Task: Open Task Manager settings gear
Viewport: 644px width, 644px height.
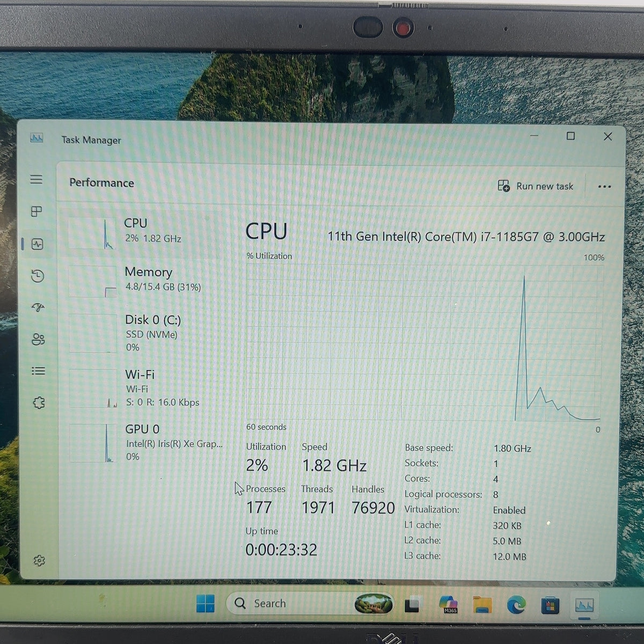Action: (x=39, y=560)
